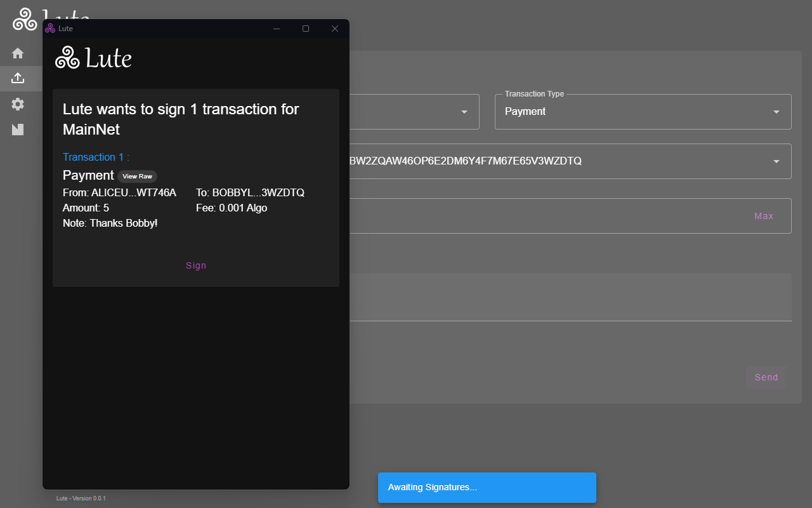Click the Transaction 1 label

point(96,157)
